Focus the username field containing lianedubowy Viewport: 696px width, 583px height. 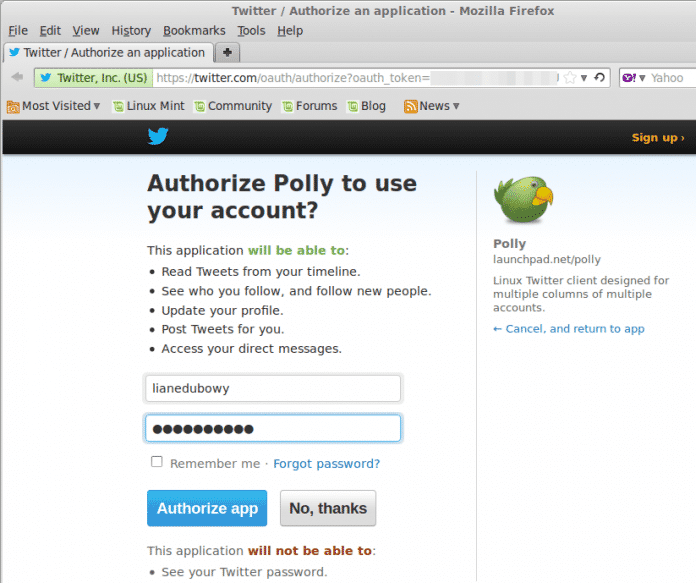[273, 388]
